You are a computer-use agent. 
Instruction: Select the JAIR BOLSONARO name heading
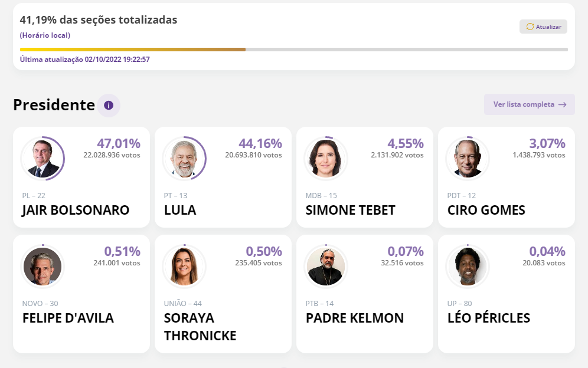click(x=76, y=211)
